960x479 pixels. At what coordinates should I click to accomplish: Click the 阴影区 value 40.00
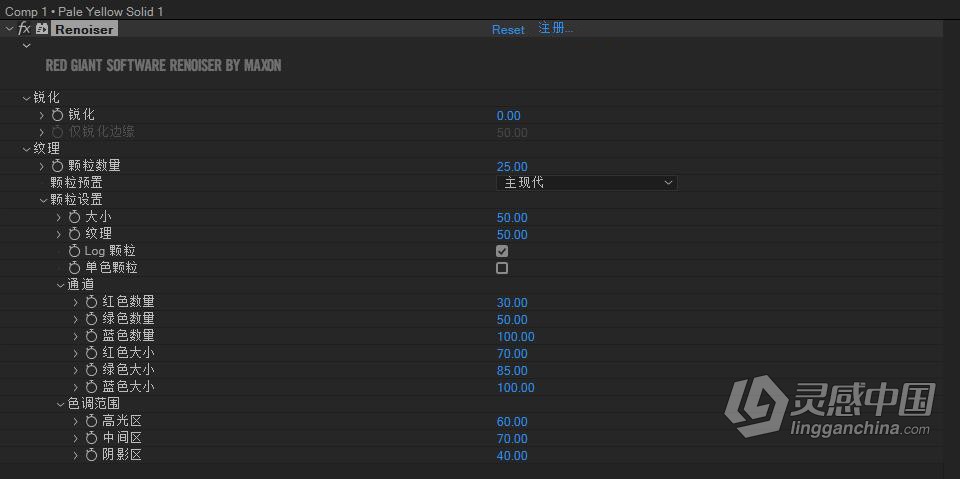pyautogui.click(x=512, y=456)
